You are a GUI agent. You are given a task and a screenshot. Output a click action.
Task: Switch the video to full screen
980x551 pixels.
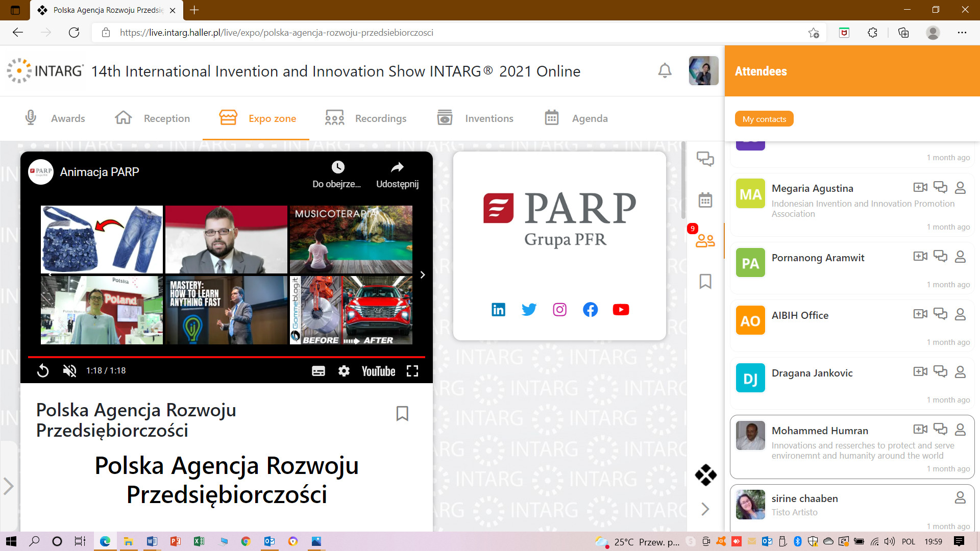click(x=412, y=371)
